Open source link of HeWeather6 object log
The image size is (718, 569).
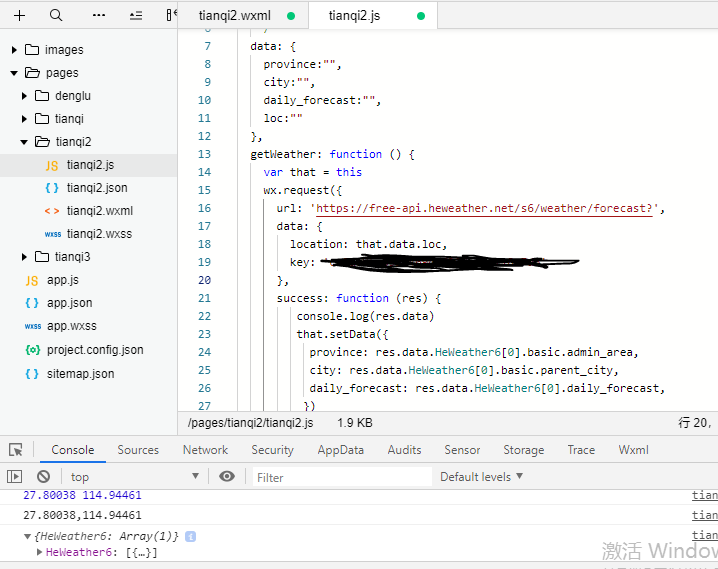click(x=705, y=535)
